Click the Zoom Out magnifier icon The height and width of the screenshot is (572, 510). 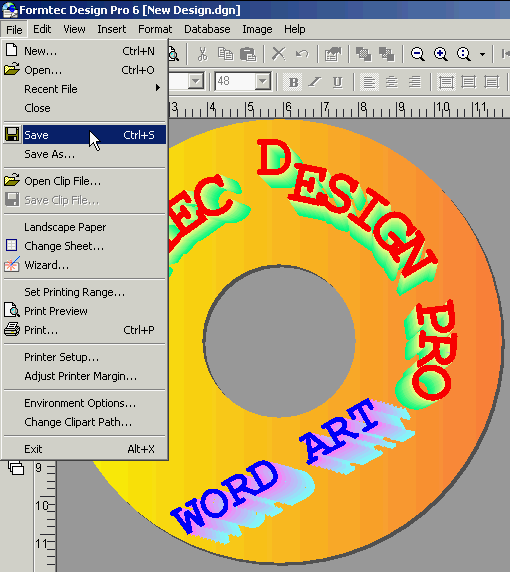click(417, 54)
